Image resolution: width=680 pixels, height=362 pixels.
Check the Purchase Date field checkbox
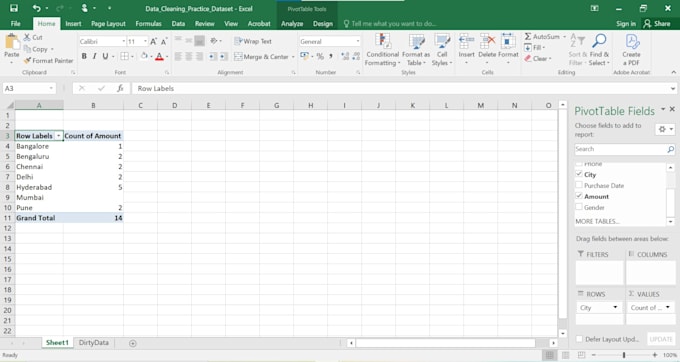click(579, 185)
